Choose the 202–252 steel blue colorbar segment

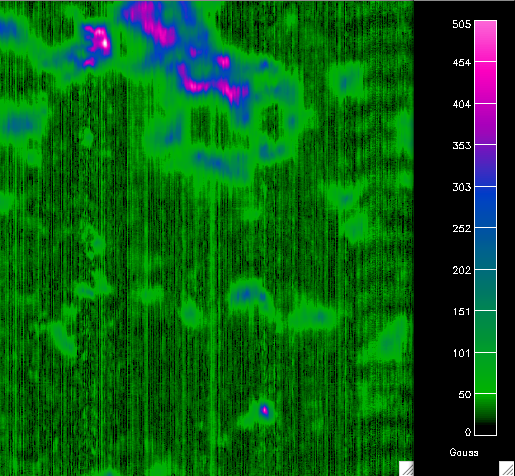click(x=485, y=248)
